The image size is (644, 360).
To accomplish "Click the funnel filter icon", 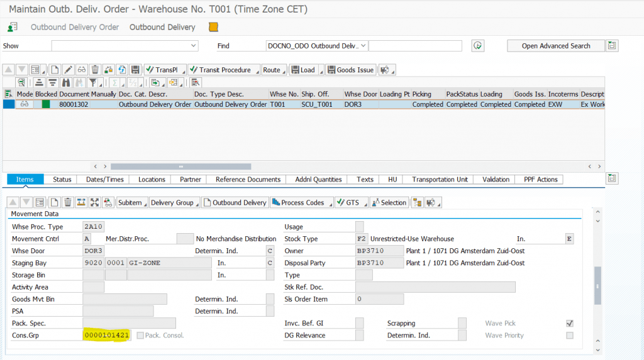I will coord(93,82).
